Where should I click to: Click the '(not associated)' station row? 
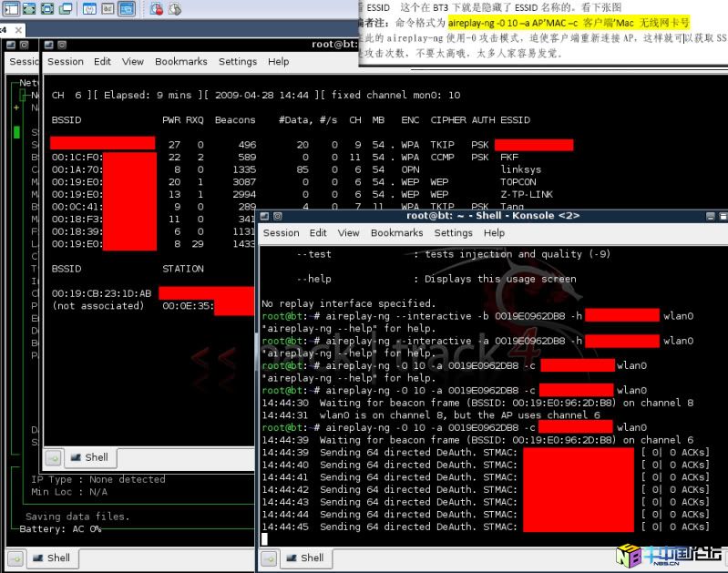tap(152, 306)
